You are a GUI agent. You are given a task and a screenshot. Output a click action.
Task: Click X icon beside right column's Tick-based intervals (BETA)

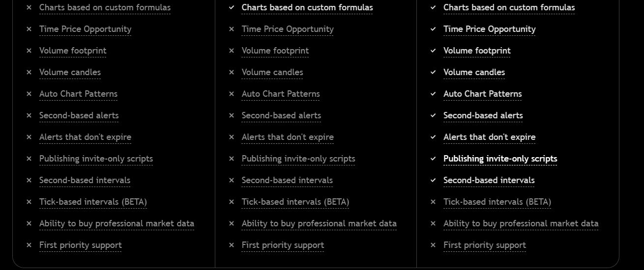[433, 202]
